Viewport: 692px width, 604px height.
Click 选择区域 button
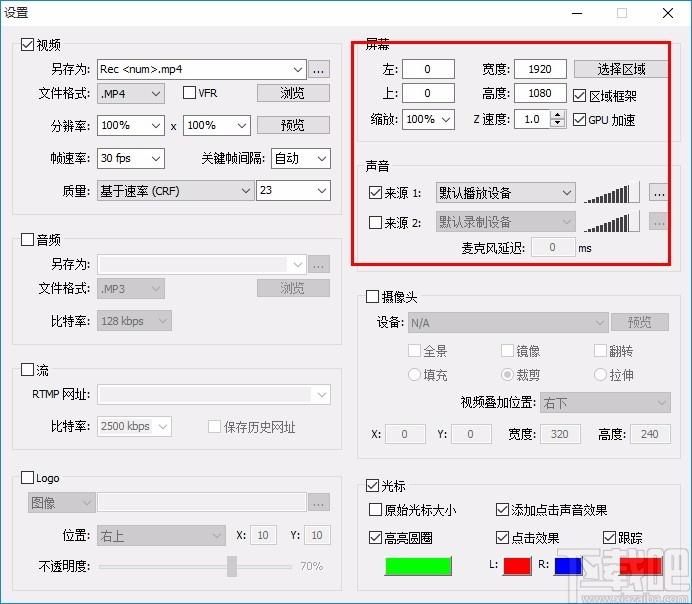(x=621, y=69)
